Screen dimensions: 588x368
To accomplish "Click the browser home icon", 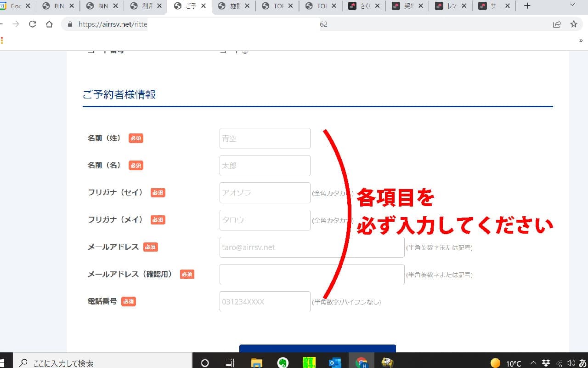I will (x=49, y=24).
